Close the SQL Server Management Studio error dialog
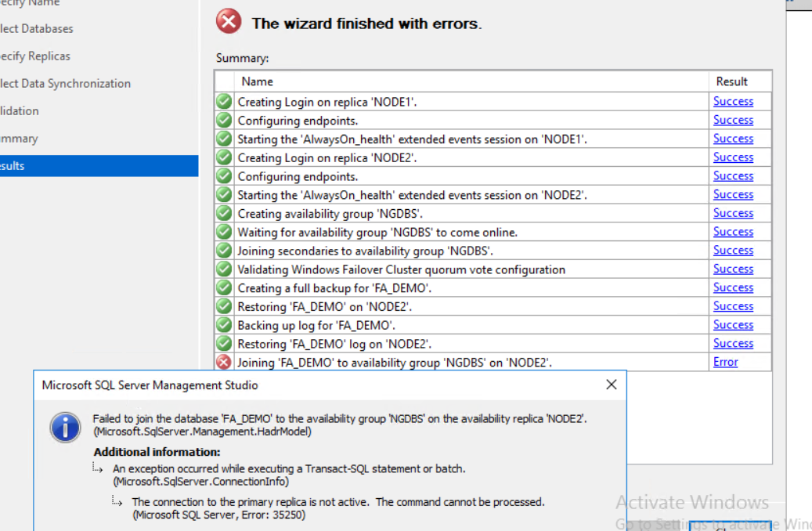Screen dimensions: 812x531 (611, 385)
